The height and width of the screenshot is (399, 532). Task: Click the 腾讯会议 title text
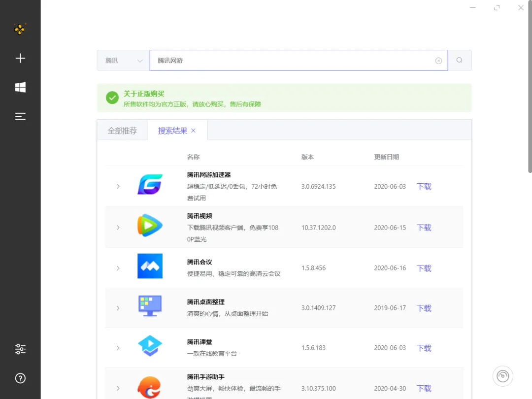point(199,262)
